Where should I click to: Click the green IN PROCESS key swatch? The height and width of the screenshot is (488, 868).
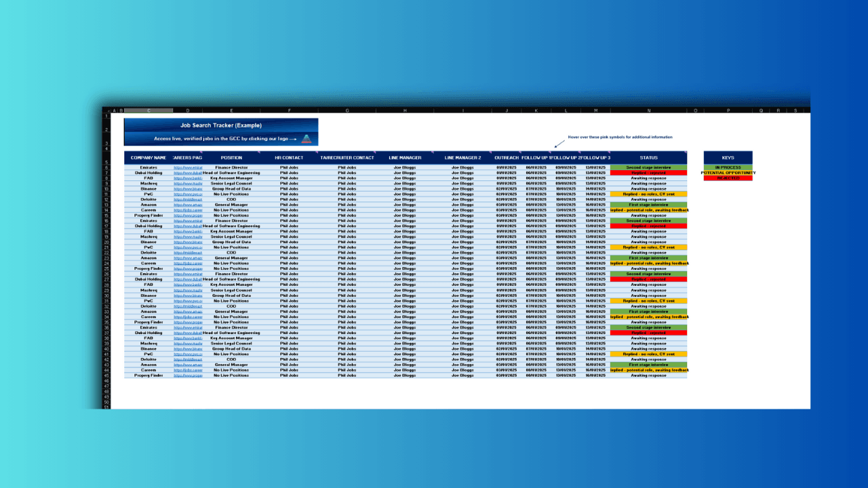(728, 167)
